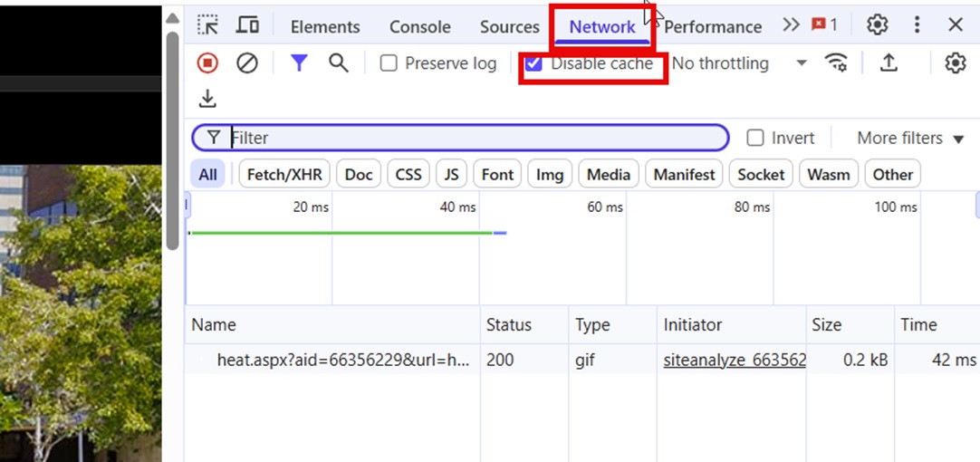Sort by the Time column header

point(937,324)
